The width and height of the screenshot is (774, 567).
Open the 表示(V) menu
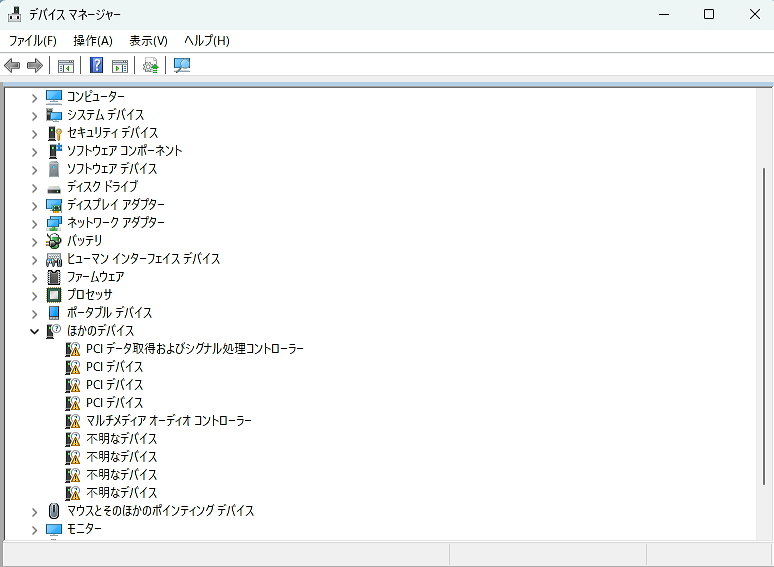pyautogui.click(x=148, y=40)
